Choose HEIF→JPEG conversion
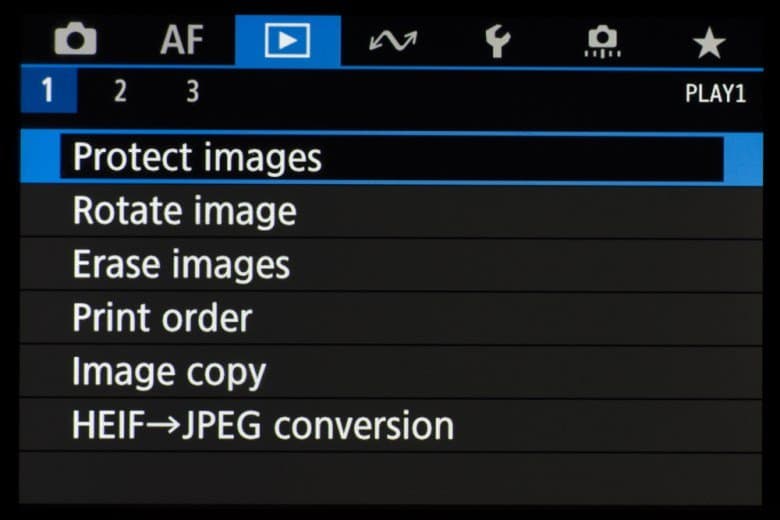 click(x=262, y=426)
